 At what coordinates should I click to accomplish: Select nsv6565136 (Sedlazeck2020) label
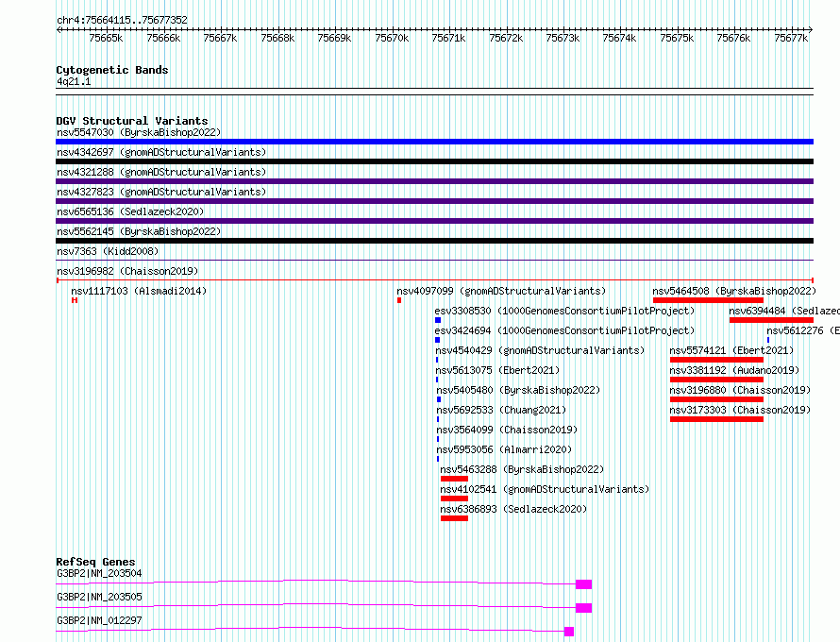(x=130, y=211)
